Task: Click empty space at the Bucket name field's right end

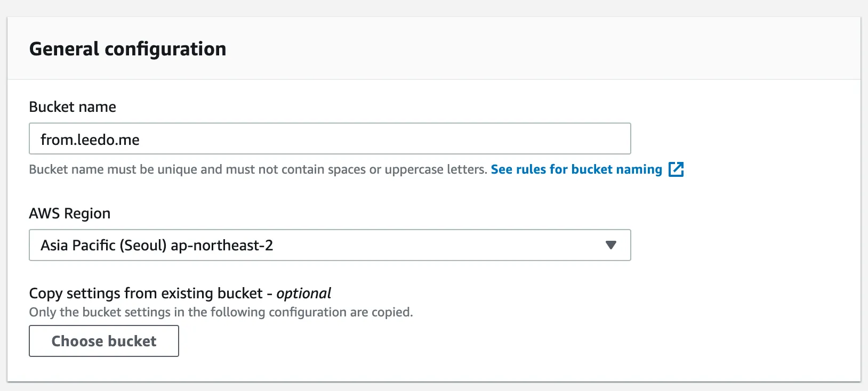Action: pos(586,139)
